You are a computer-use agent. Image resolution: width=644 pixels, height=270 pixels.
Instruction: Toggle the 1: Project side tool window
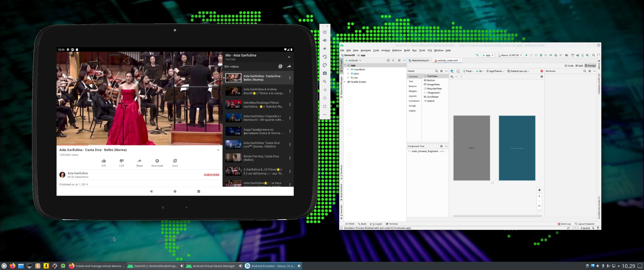[341, 66]
